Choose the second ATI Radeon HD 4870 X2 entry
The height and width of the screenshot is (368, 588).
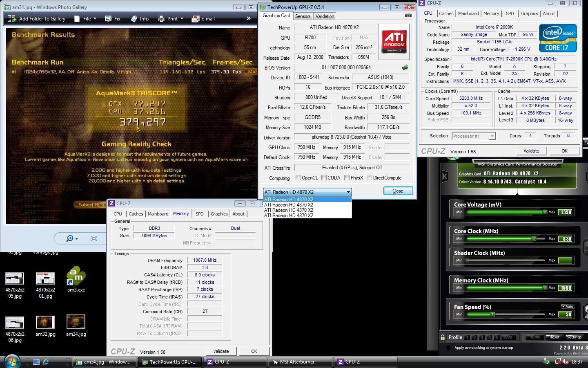307,205
